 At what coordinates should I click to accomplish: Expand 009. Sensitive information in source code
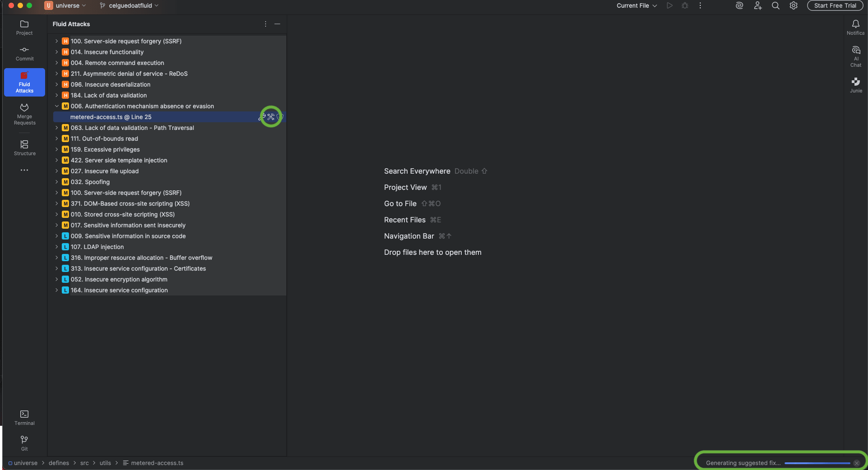pos(57,236)
